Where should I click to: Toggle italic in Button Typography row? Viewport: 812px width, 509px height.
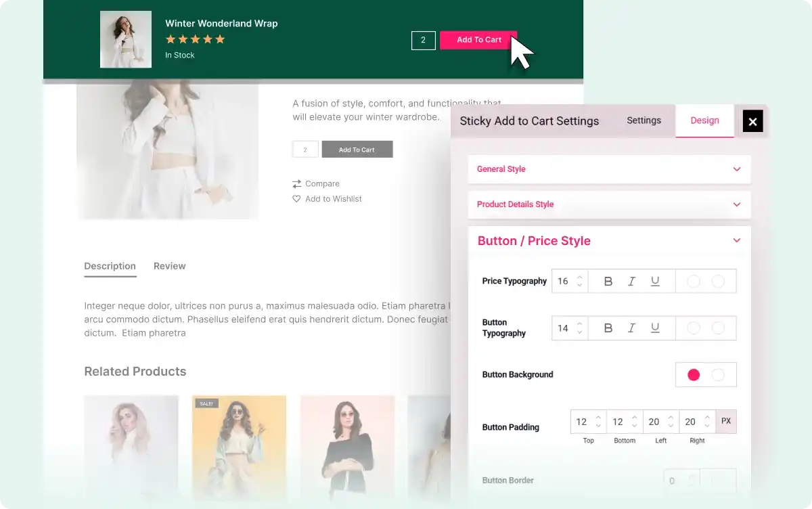631,328
